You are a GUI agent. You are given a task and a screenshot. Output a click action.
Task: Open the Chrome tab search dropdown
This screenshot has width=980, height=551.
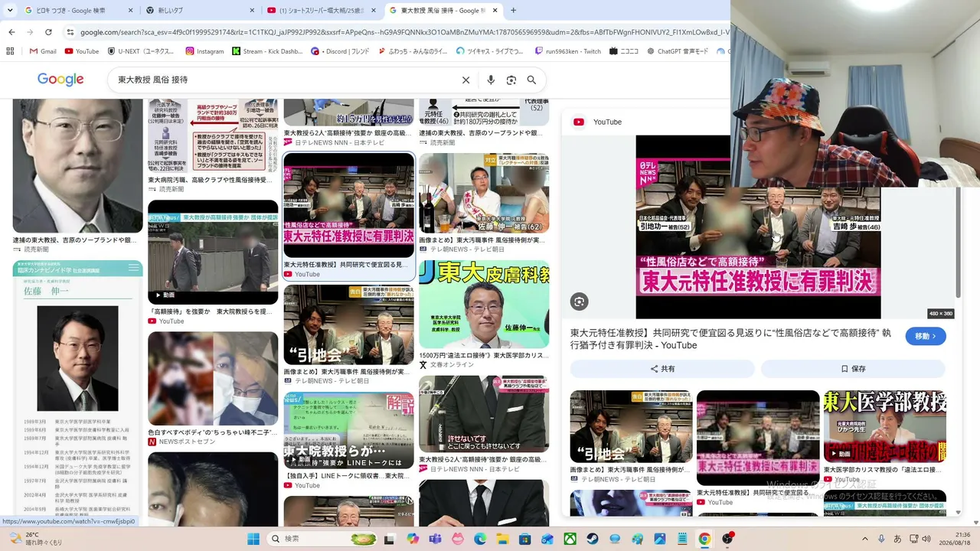[x=9, y=11]
